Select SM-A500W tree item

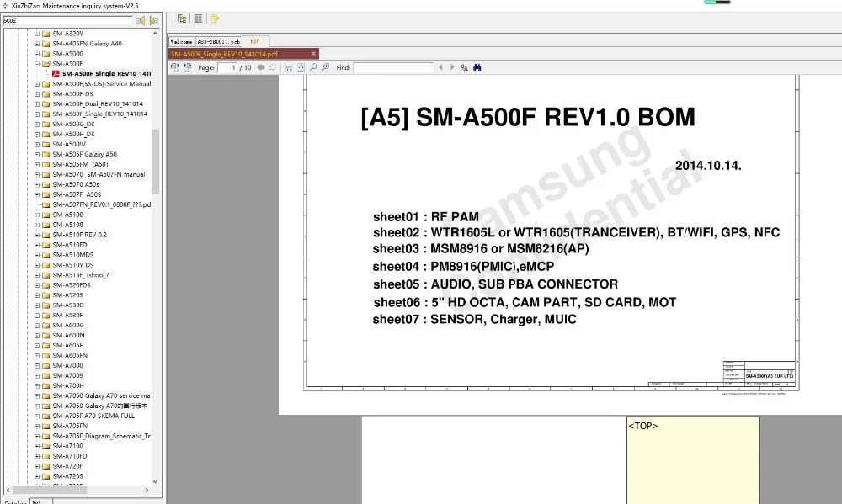click(69, 144)
